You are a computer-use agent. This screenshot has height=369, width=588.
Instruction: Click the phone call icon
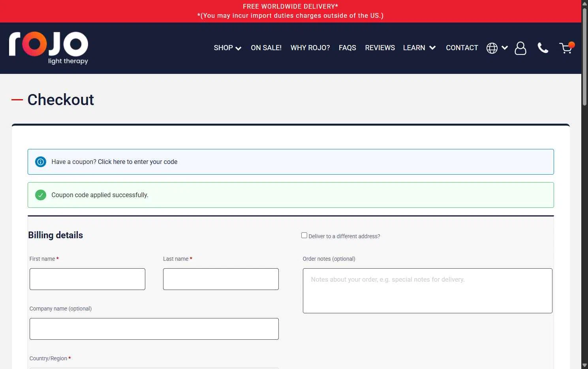pos(543,48)
